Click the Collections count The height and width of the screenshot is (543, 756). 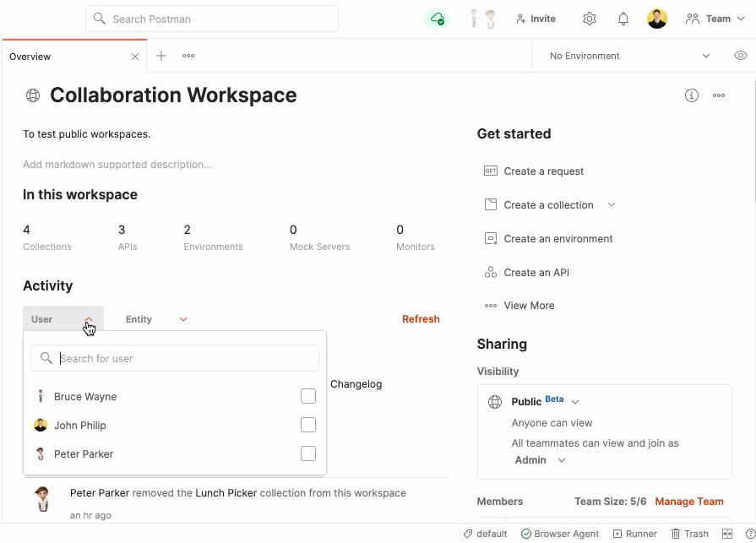pos(46,237)
